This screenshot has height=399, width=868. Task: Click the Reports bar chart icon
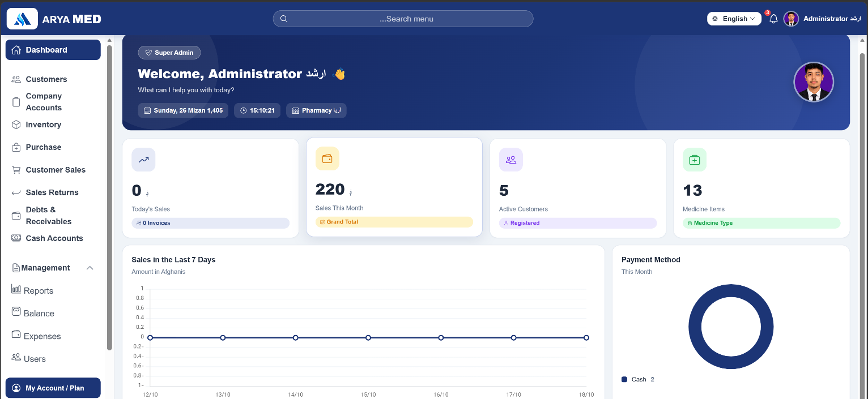coord(16,289)
